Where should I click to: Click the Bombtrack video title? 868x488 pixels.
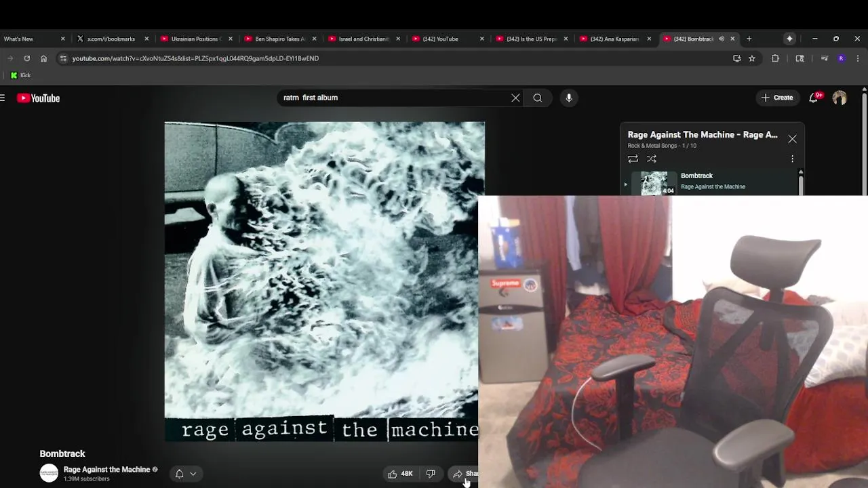(x=62, y=453)
